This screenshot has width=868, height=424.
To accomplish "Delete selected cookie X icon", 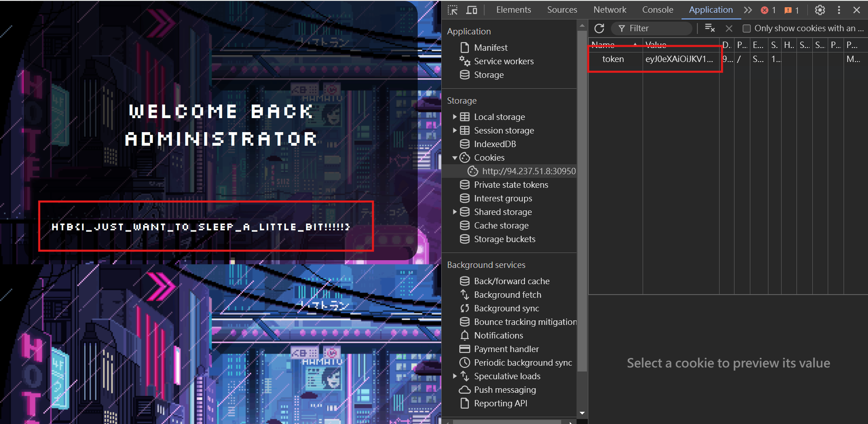I will pos(729,29).
